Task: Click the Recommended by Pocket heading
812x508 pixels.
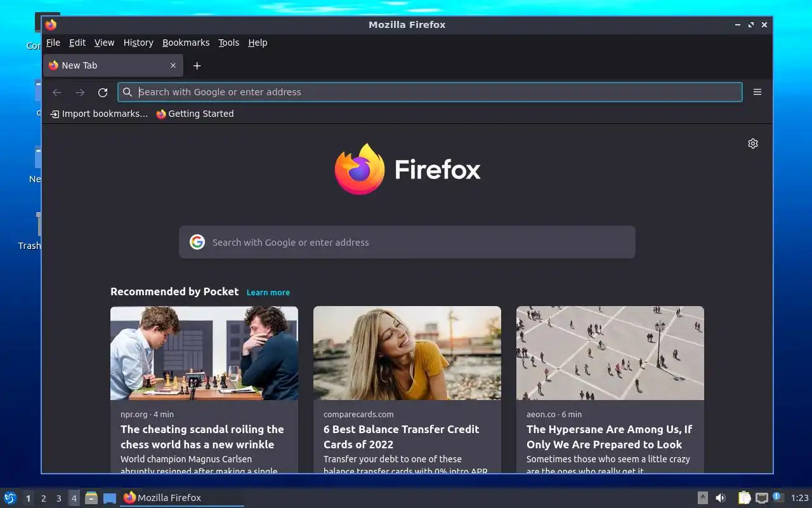Action: (174, 291)
